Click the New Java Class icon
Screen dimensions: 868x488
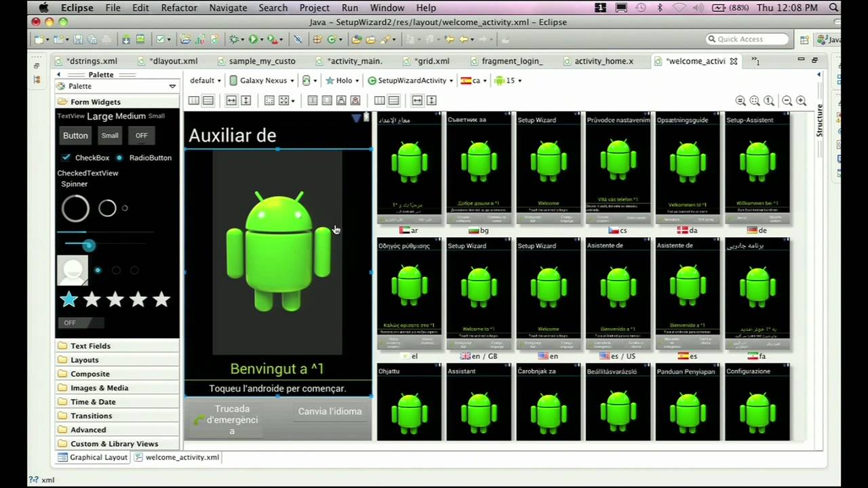(332, 39)
